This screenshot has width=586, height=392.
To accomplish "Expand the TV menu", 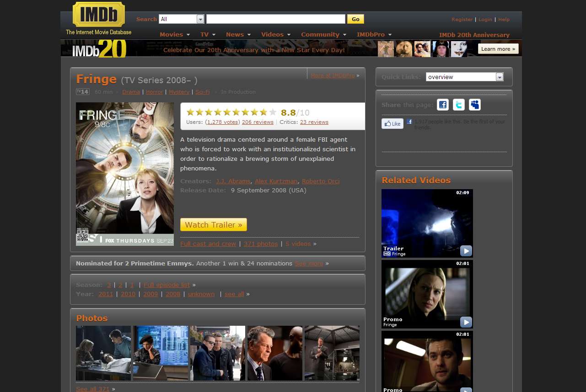I will 208,34.
